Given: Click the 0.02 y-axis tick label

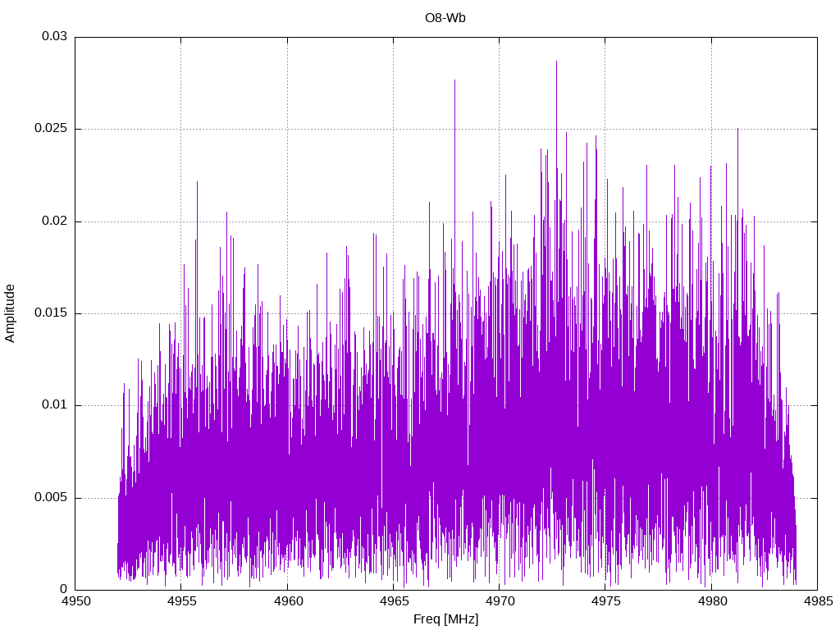Looking at the screenshot, I should tap(55, 221).
